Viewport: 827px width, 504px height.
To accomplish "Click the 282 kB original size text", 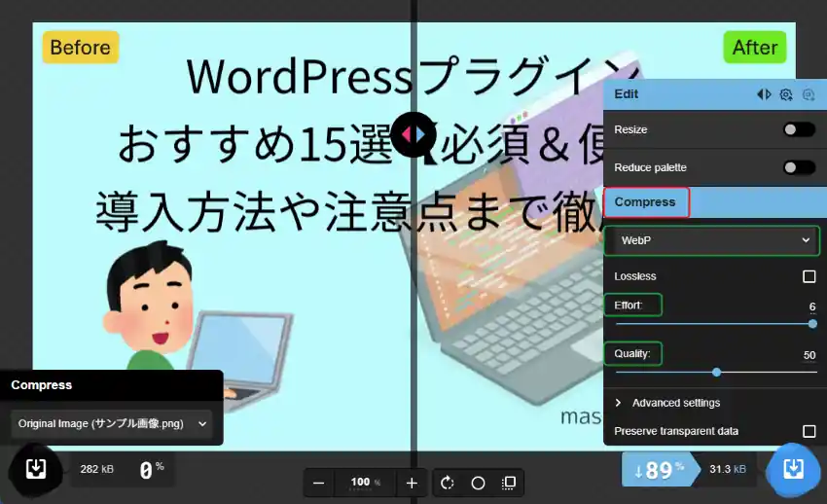I will [x=96, y=469].
